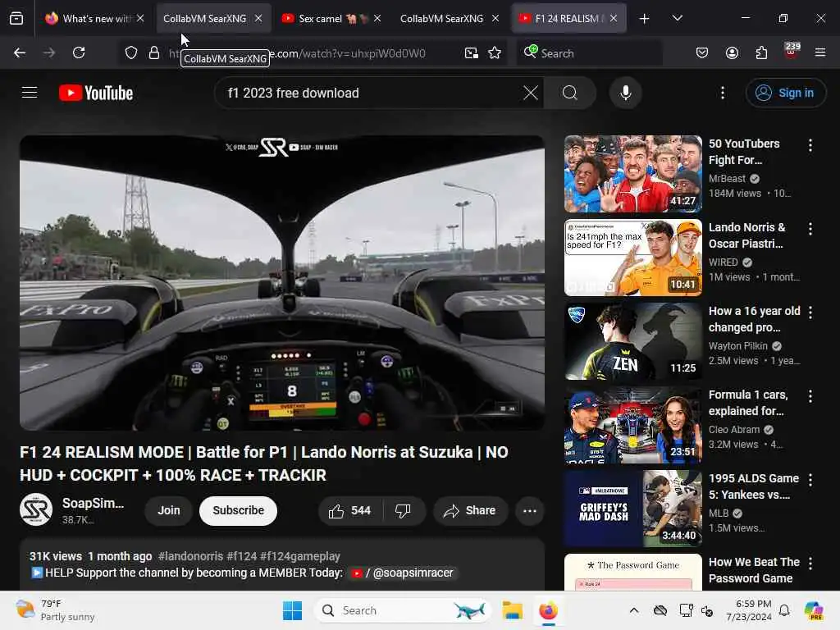Open options for Formula 1 cars explained video
Image resolution: width=840 pixels, height=630 pixels.
(x=810, y=396)
